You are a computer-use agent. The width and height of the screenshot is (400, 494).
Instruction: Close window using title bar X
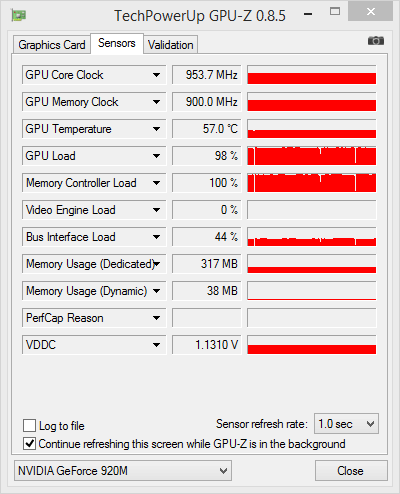(371, 12)
